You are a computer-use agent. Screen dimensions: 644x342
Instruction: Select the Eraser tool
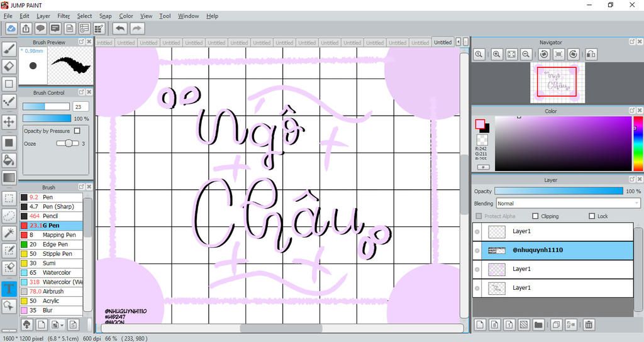[9, 66]
